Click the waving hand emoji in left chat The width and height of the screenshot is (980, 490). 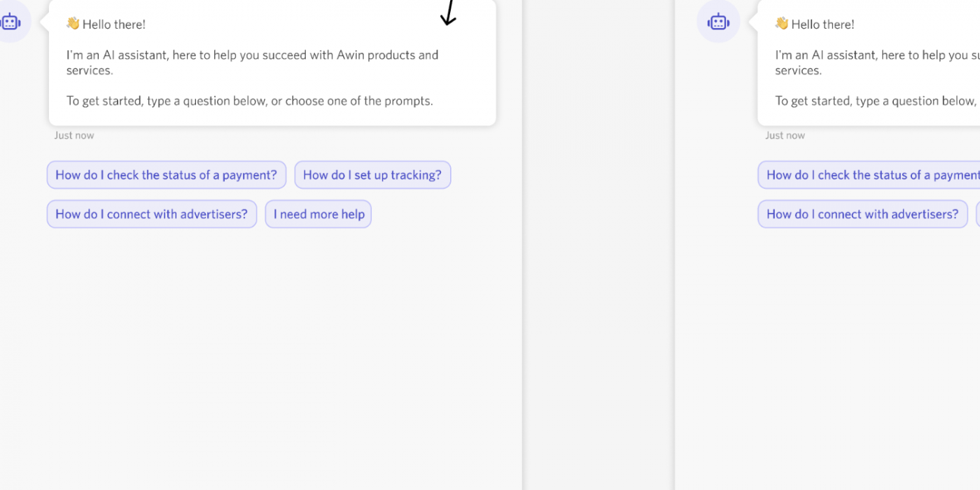click(73, 24)
